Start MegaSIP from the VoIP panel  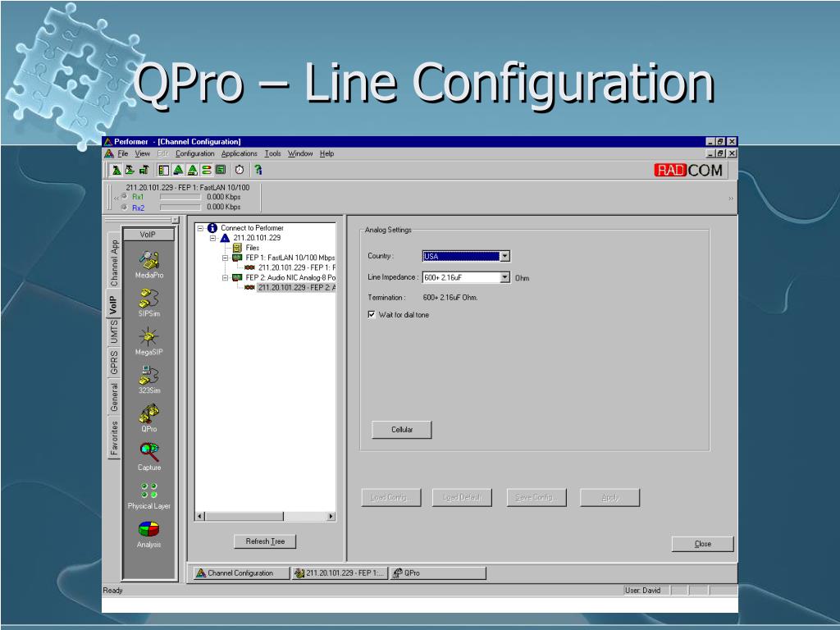click(x=149, y=337)
